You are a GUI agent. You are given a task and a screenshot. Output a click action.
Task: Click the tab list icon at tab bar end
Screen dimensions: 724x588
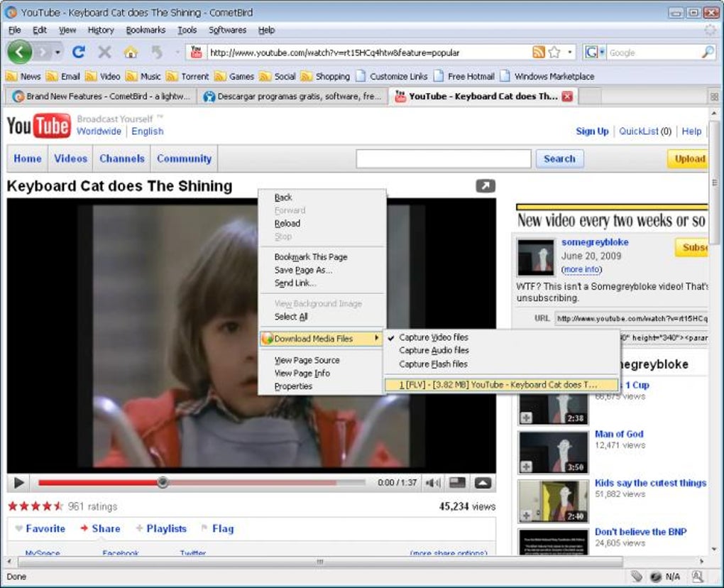tap(714, 97)
